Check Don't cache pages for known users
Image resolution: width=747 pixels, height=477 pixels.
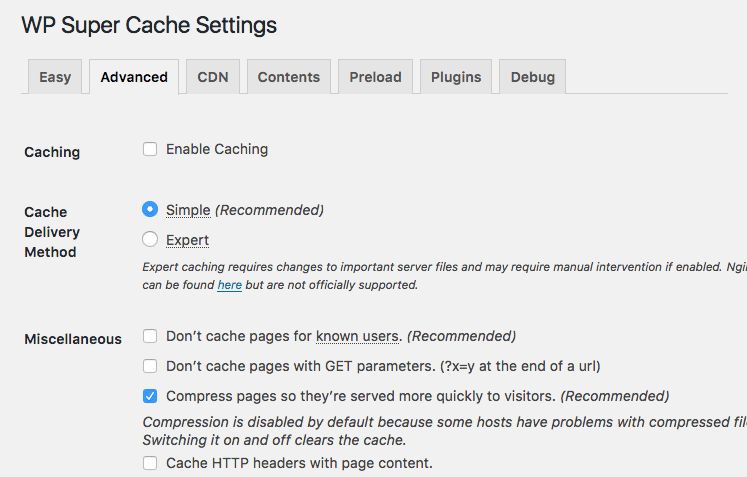[x=150, y=336]
